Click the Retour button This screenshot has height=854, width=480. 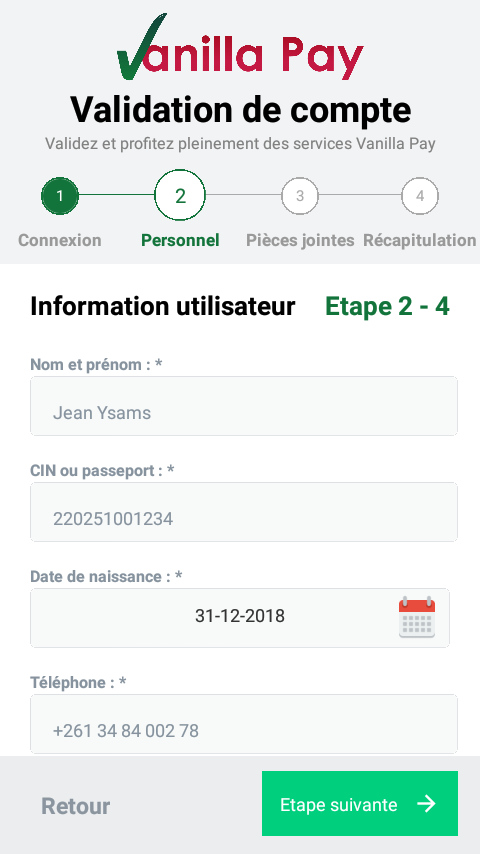tap(76, 806)
